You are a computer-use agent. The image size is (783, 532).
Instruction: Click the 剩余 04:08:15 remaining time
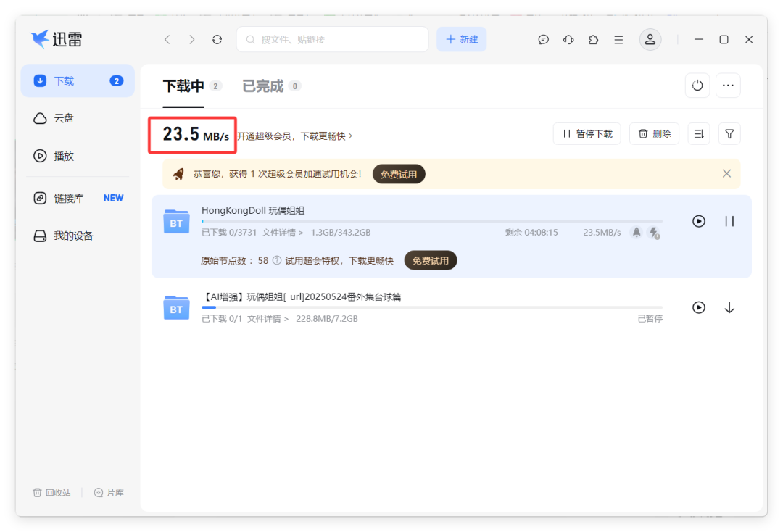tap(531, 233)
